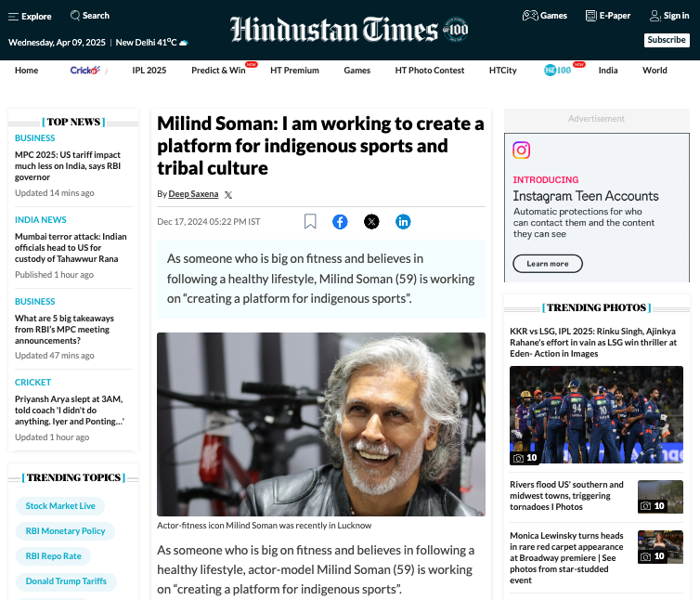Click TOP NEWS section heading
The width and height of the screenshot is (700, 600).
(73, 122)
